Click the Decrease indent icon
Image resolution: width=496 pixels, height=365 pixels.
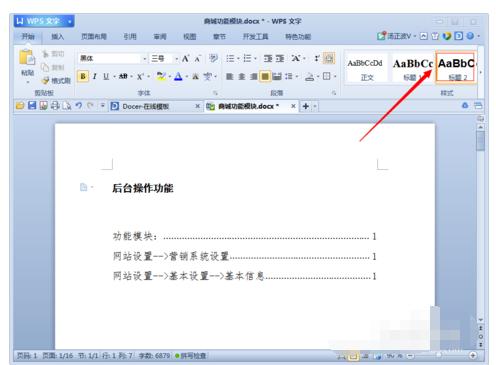268,59
